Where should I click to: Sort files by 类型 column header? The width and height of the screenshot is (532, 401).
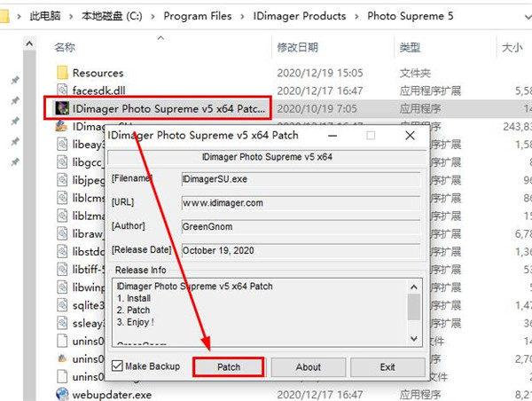tap(410, 47)
